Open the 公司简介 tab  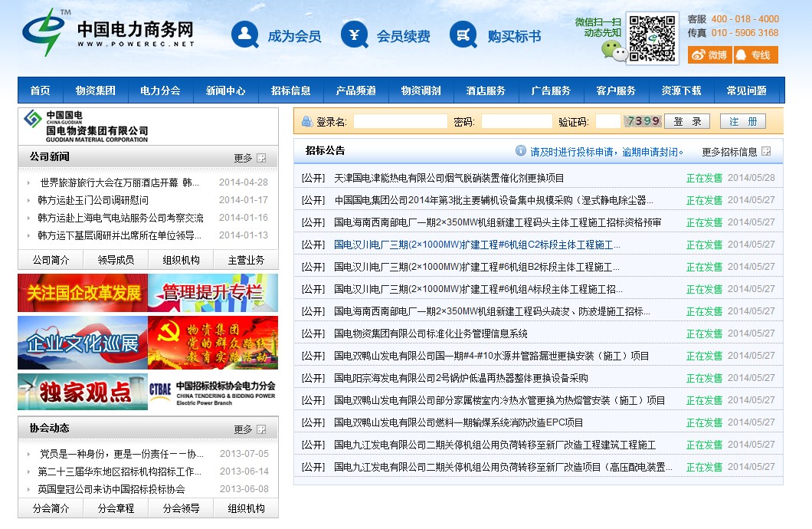coord(51,260)
